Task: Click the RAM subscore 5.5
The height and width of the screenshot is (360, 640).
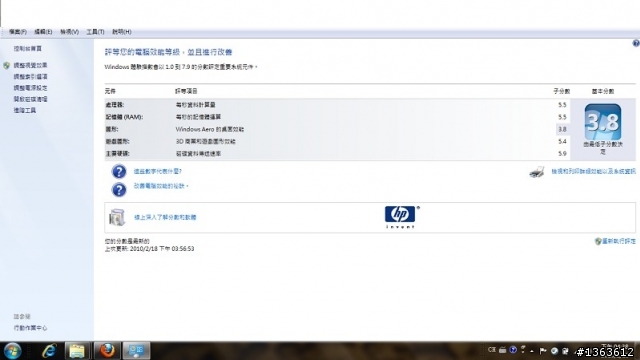Action: point(562,117)
